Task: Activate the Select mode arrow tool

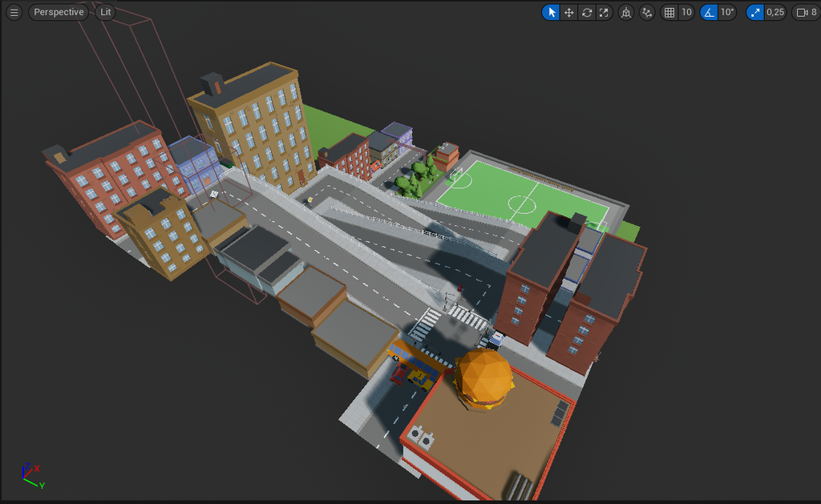Action: click(x=551, y=12)
